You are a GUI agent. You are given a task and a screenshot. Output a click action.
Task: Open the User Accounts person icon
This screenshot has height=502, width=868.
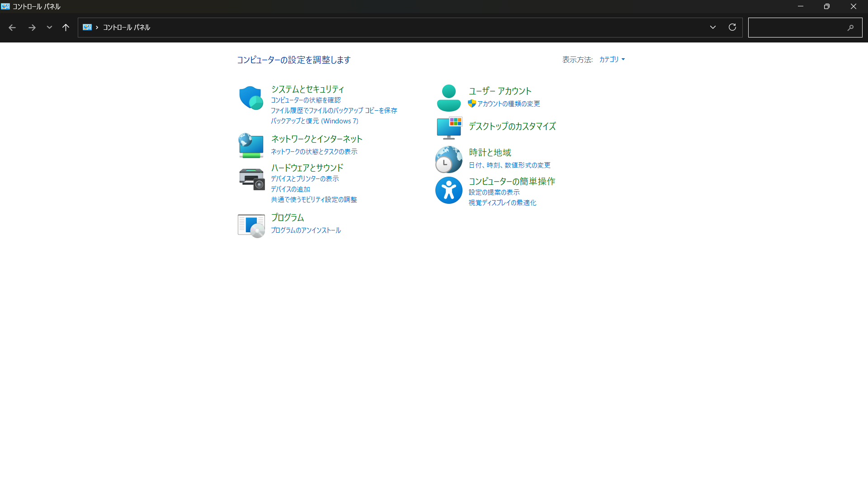coord(448,98)
